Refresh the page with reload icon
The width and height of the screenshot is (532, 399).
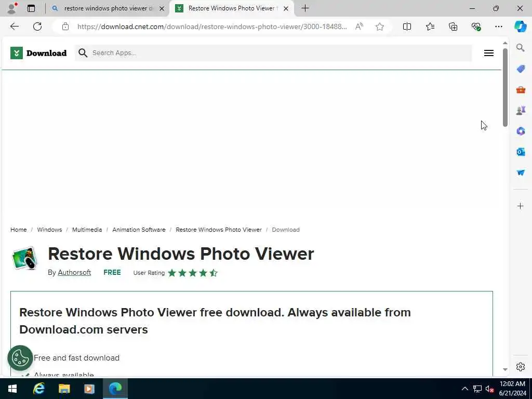(x=37, y=26)
